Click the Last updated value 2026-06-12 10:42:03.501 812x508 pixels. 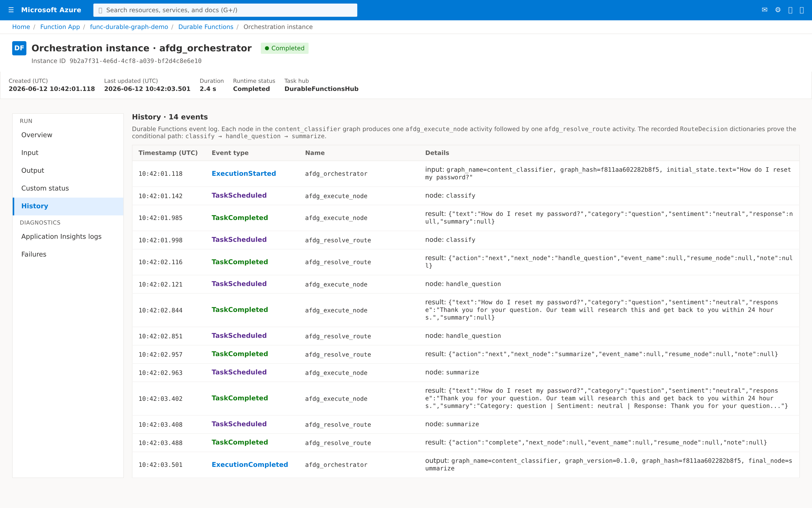(147, 89)
